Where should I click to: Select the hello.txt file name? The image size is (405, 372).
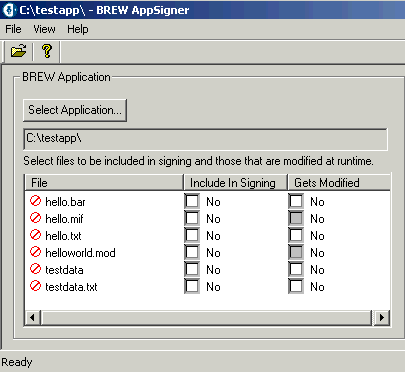pyautogui.click(x=63, y=236)
